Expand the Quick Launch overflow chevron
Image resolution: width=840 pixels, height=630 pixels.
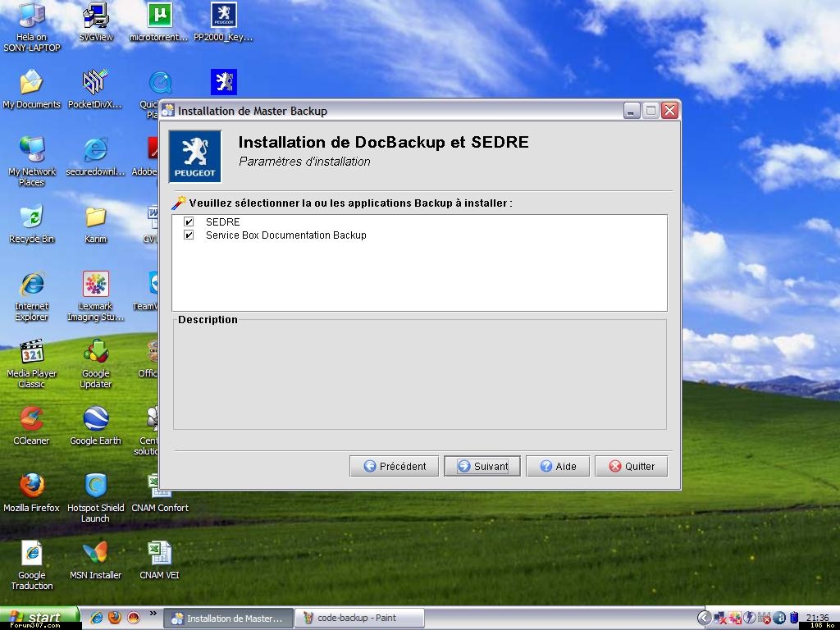153,614
